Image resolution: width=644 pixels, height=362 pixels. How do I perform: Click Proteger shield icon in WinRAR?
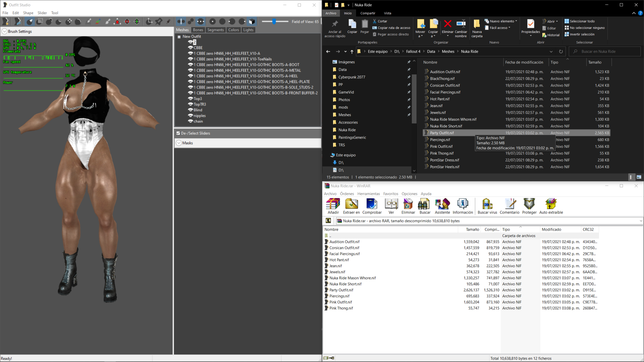pyautogui.click(x=529, y=206)
